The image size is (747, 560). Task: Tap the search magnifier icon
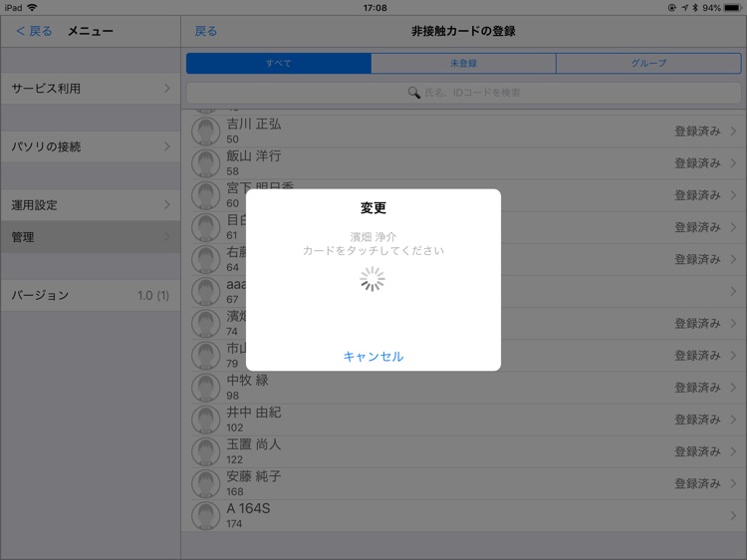click(413, 93)
